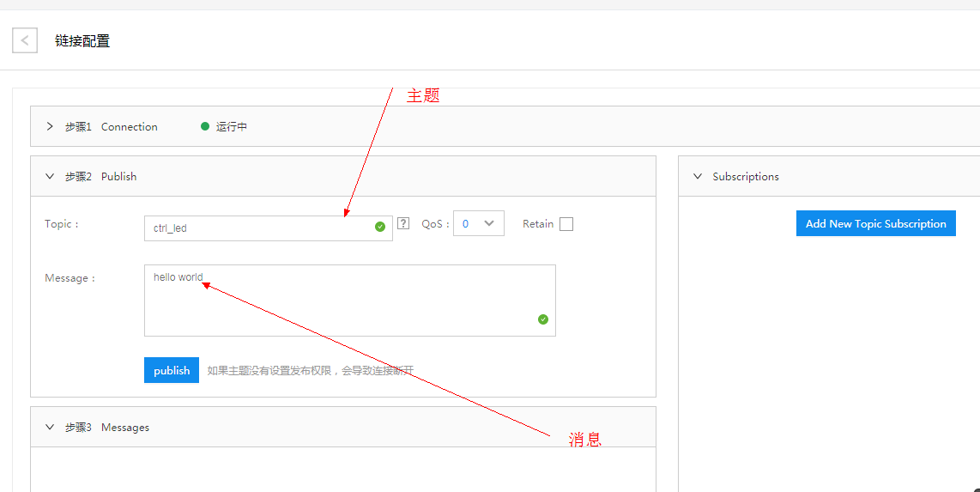Click the Topic label

62,223
